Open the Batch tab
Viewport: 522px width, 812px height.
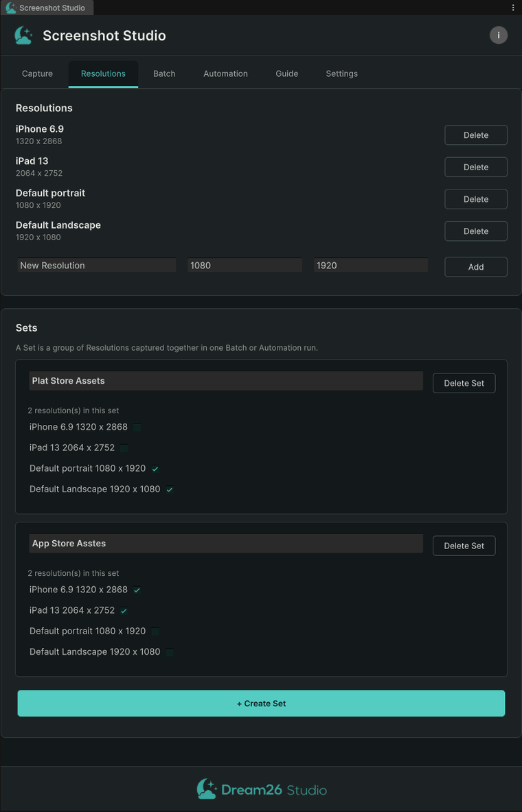164,73
